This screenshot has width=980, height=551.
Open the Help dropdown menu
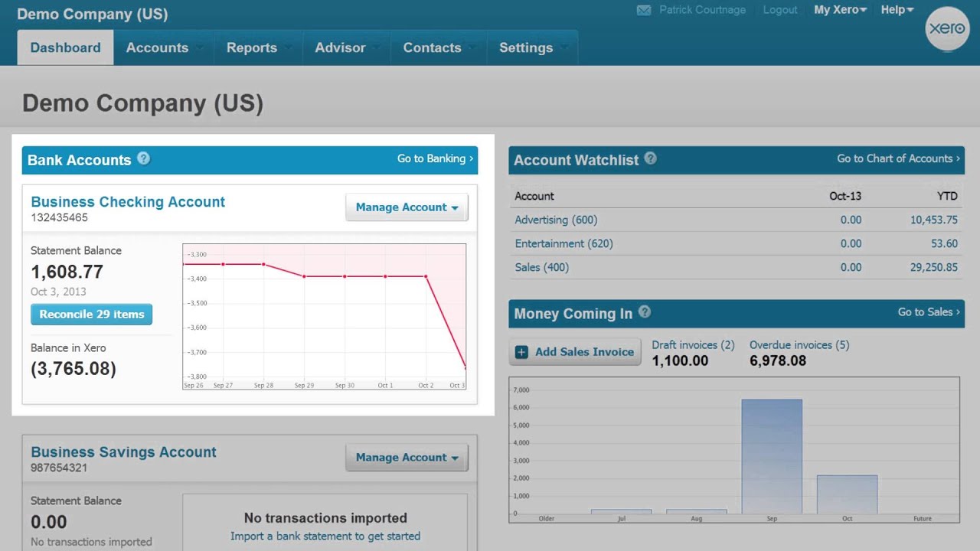[x=897, y=10]
